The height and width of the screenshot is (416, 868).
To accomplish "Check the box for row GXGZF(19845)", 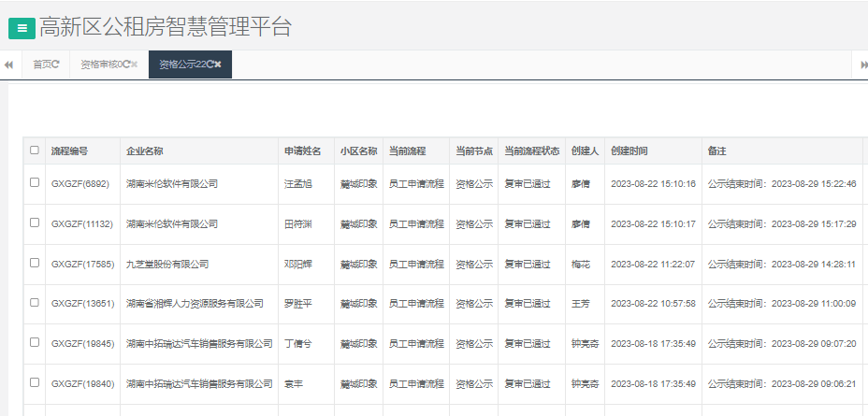I will point(35,342).
